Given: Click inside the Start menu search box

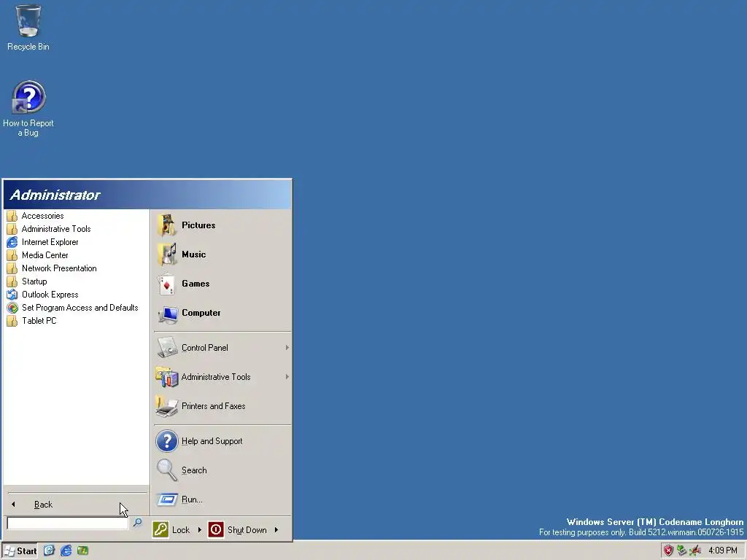Looking at the screenshot, I should pyautogui.click(x=68, y=523).
